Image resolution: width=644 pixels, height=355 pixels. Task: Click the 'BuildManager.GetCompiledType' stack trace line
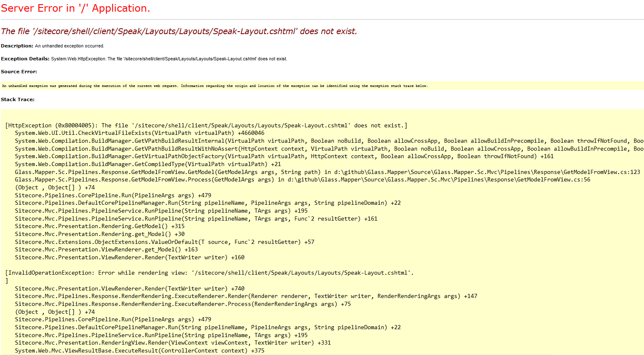[x=148, y=164]
